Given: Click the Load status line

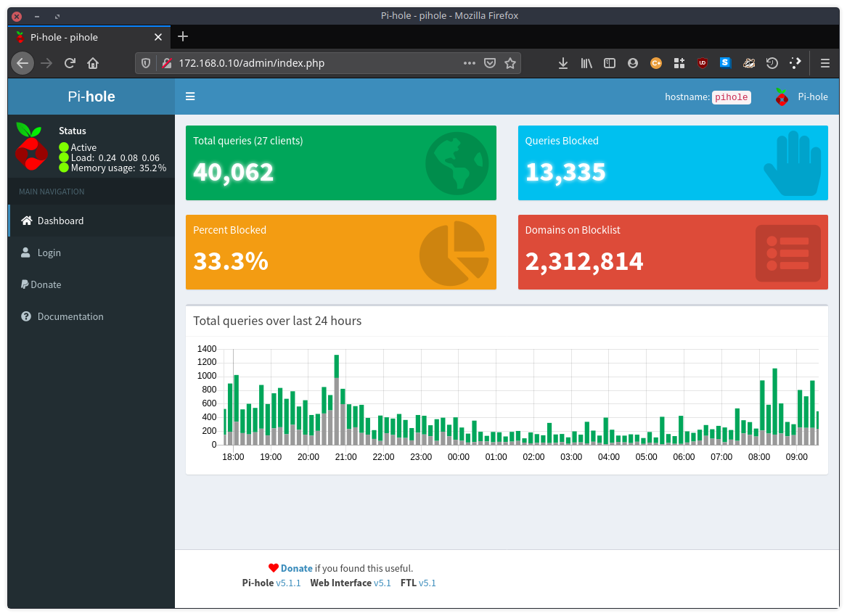Looking at the screenshot, I should 115,158.
